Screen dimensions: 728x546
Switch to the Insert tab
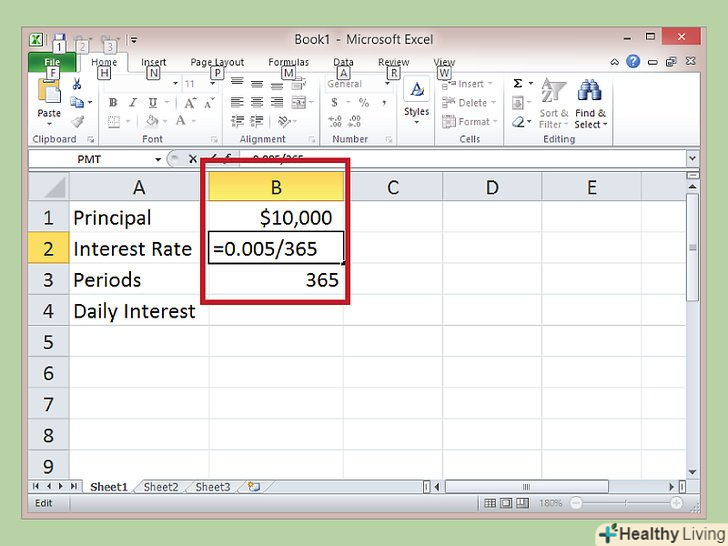[x=153, y=62]
